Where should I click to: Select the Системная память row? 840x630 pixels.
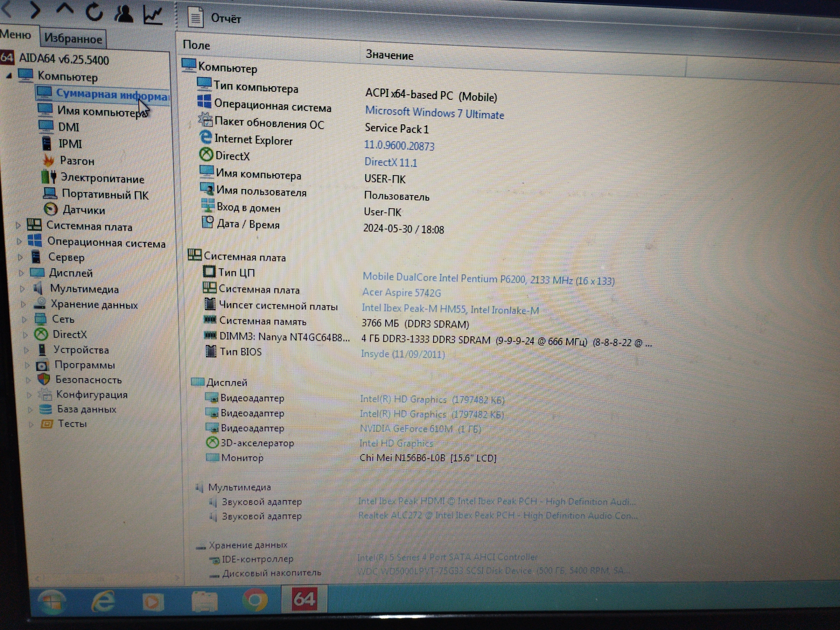point(336,322)
